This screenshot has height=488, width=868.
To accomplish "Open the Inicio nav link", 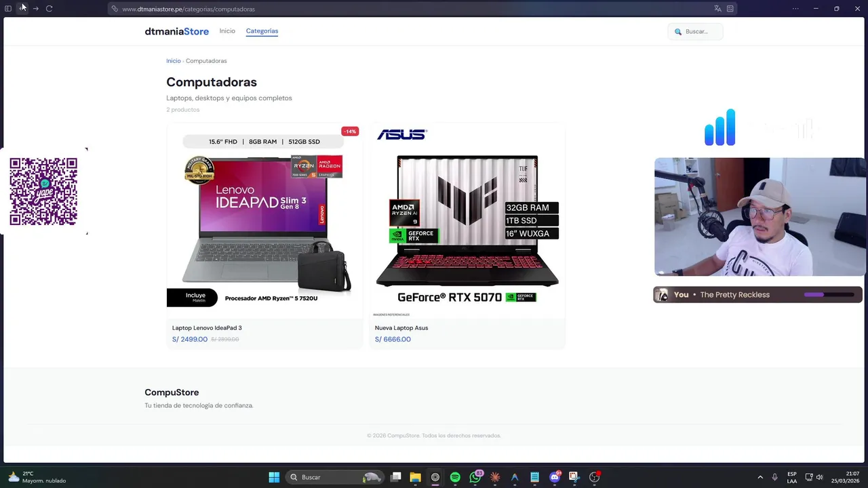I will tap(227, 31).
